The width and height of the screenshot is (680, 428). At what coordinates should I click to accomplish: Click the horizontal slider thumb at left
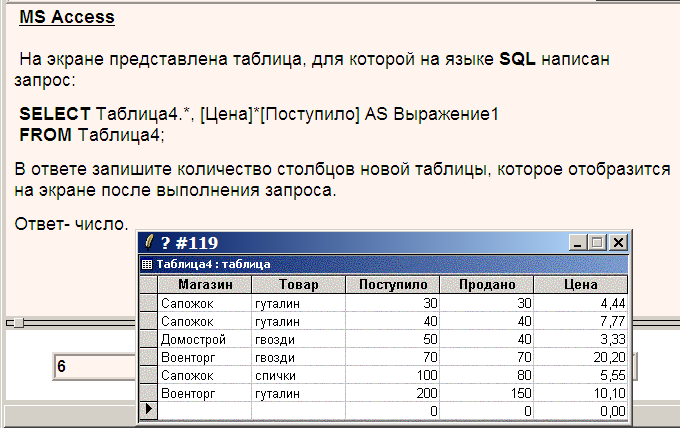click(18, 323)
